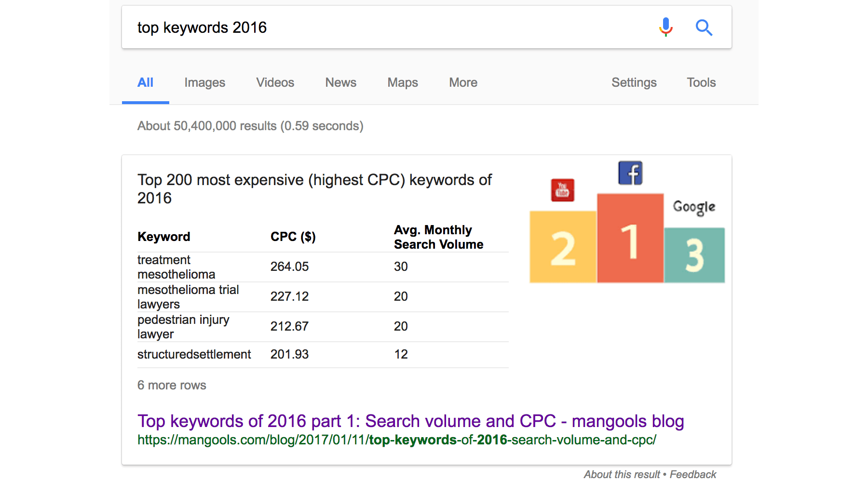Expand the More search categories menu
Image resolution: width=868 pixels, height=481 pixels.
[x=463, y=82]
